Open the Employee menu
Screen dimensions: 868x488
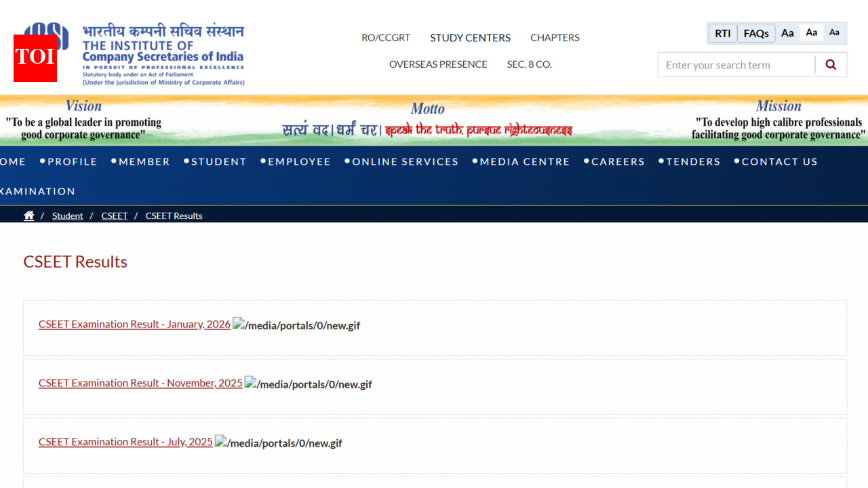299,161
